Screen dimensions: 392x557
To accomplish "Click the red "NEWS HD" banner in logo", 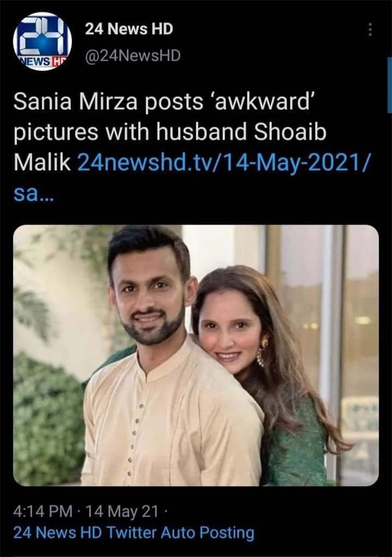I will point(38,61).
